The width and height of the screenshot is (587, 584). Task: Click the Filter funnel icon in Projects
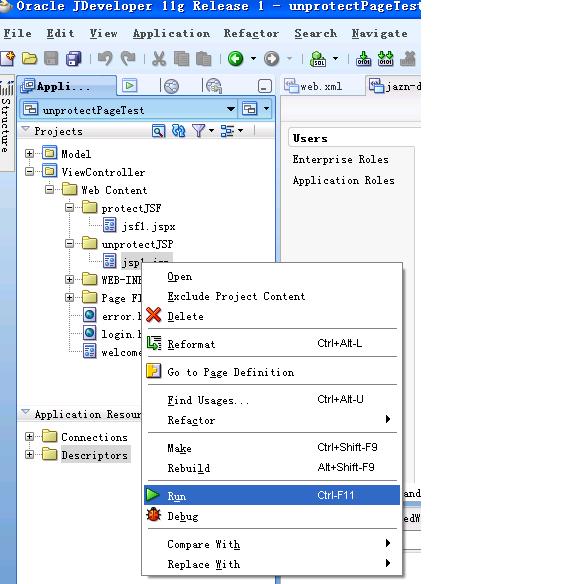(198, 131)
